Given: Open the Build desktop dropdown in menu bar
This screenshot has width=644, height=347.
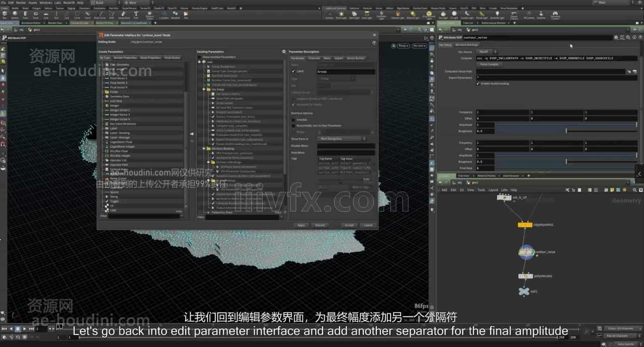Looking at the screenshot, I should click(106, 2).
